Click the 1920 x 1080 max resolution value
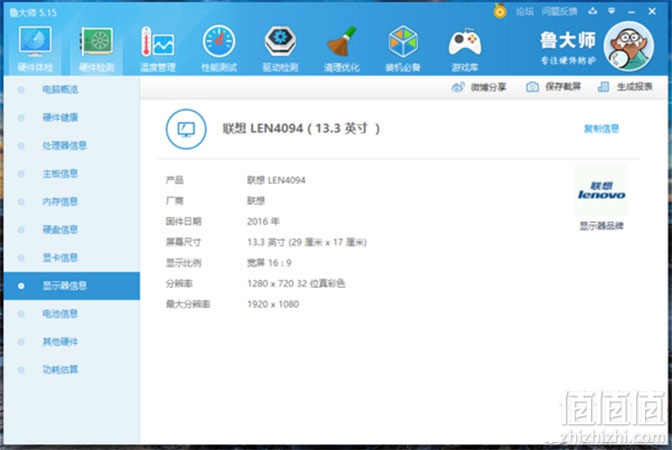Viewport: 672px width, 450px height. pos(273,304)
